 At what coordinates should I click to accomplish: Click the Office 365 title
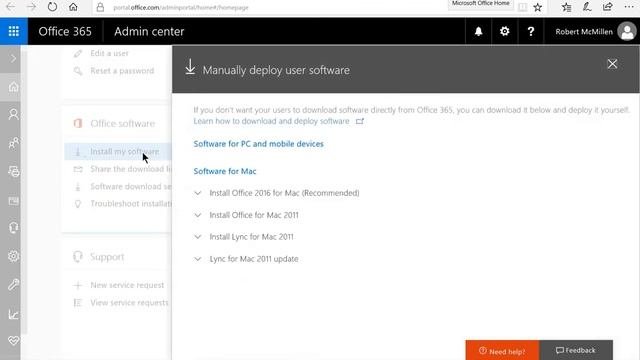(65, 31)
